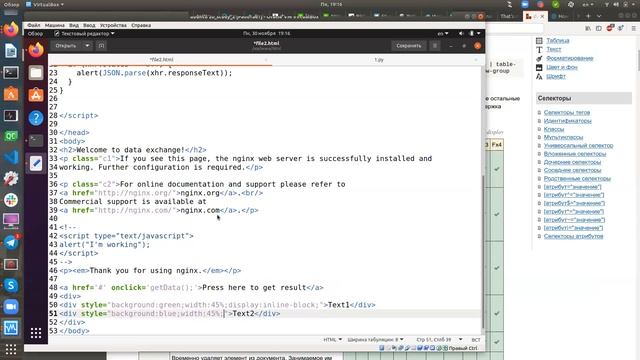The image size is (640, 360).
Task: Open the Файл menu in VirtualBox
Action: coord(33,25)
